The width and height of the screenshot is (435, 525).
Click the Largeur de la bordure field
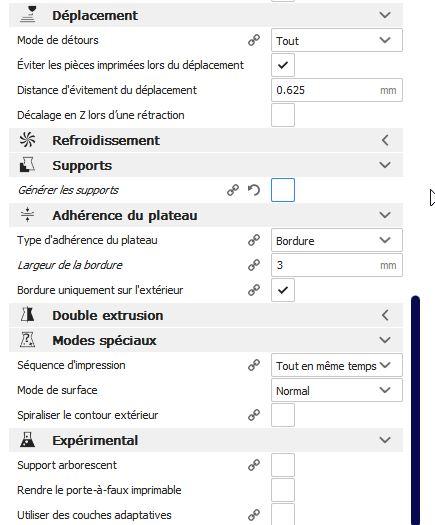click(x=337, y=265)
